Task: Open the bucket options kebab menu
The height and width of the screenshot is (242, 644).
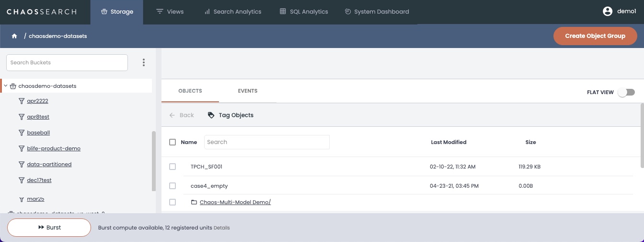Action: (143, 62)
